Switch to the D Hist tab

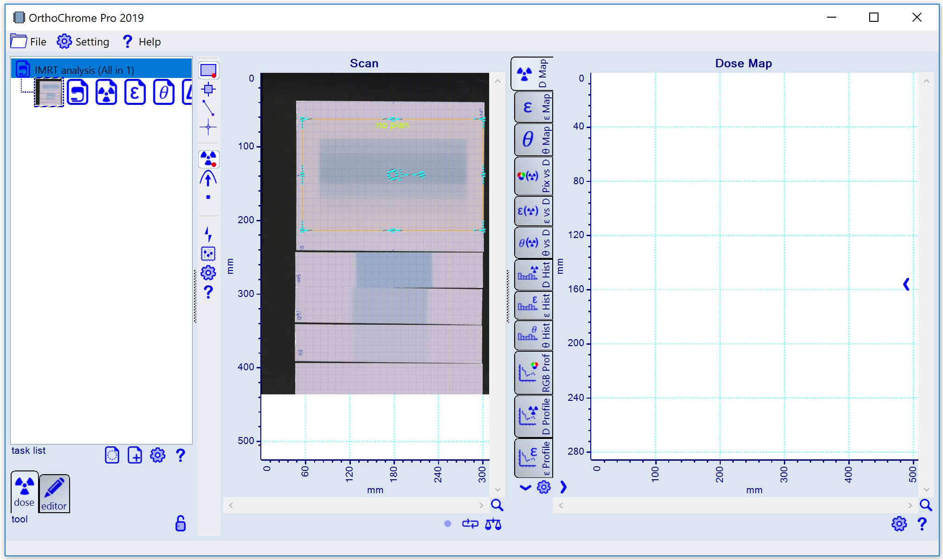(533, 275)
